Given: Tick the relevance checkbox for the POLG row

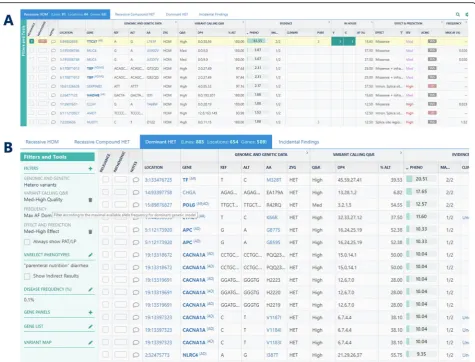Looking at the screenshot, I should (x=105, y=205).
